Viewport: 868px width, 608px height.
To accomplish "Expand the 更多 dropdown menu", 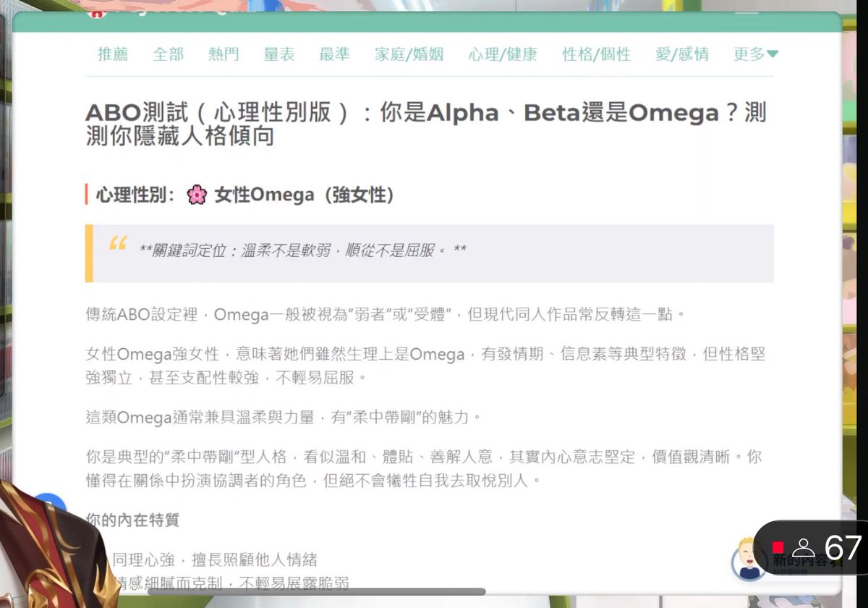I will pyautogui.click(x=756, y=54).
